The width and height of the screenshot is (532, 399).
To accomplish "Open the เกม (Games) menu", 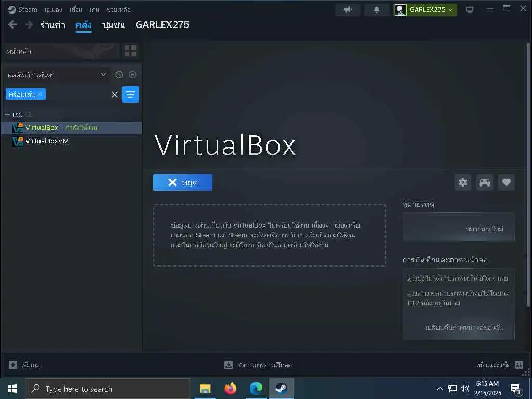I will [x=95, y=9].
